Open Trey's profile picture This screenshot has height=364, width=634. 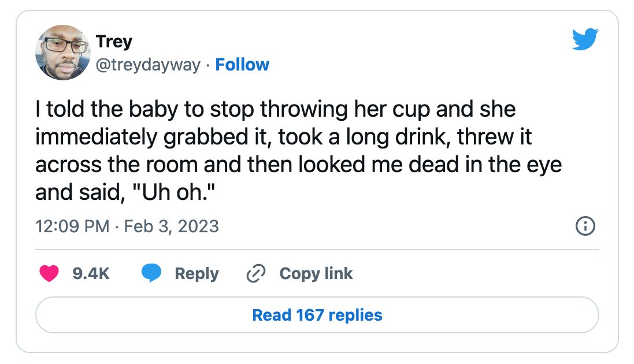62,52
